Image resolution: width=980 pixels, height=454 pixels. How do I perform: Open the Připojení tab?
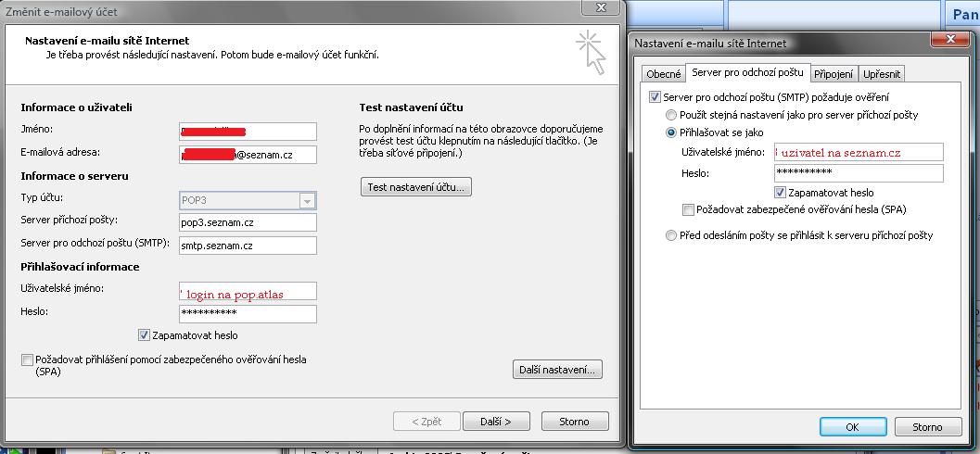(834, 74)
